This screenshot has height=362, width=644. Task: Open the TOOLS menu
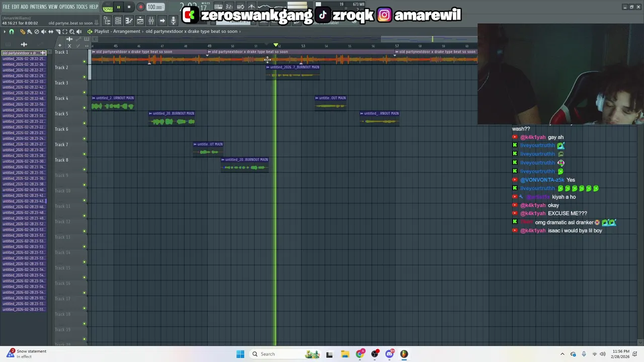pos(82,7)
